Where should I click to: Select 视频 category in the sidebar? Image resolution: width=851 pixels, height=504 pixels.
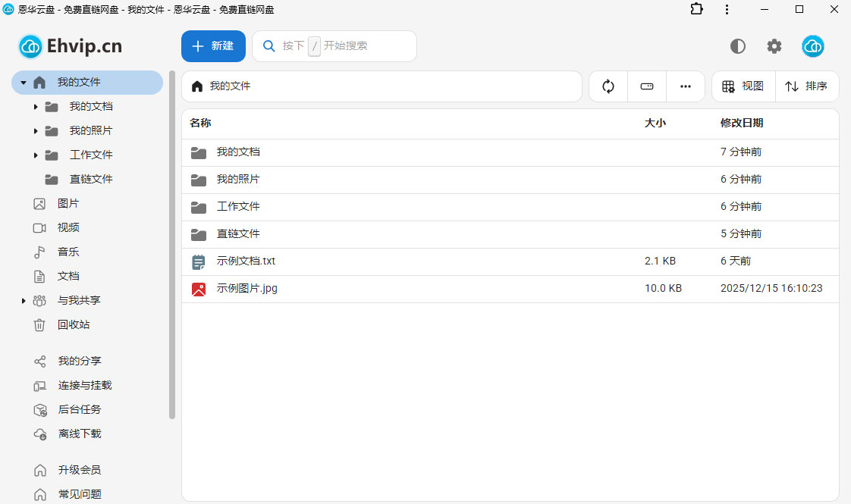(x=68, y=227)
